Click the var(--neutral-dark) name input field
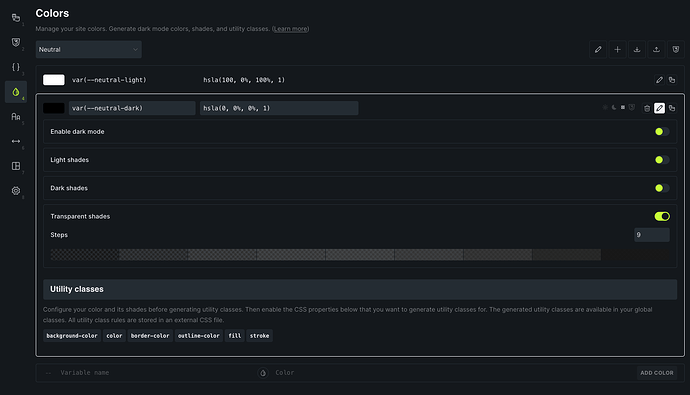690x395 pixels. (132, 108)
